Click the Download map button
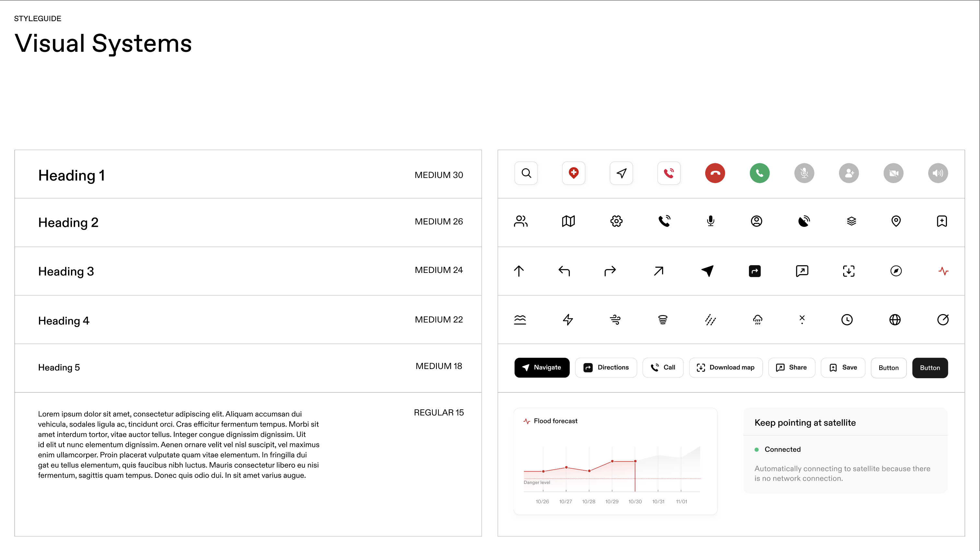 726,368
